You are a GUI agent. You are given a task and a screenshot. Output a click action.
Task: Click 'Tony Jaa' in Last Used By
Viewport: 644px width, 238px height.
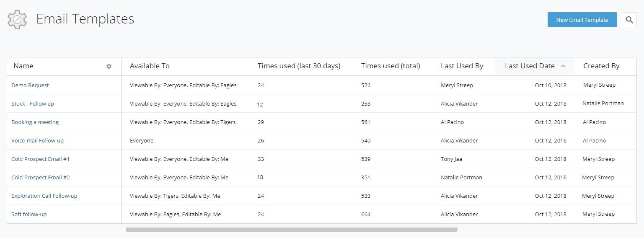tap(451, 159)
